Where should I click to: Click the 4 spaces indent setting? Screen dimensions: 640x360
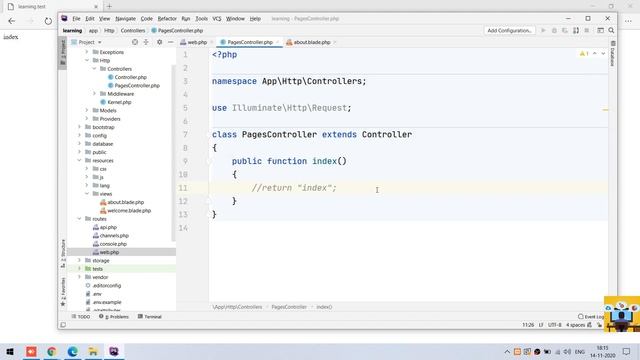(576, 325)
